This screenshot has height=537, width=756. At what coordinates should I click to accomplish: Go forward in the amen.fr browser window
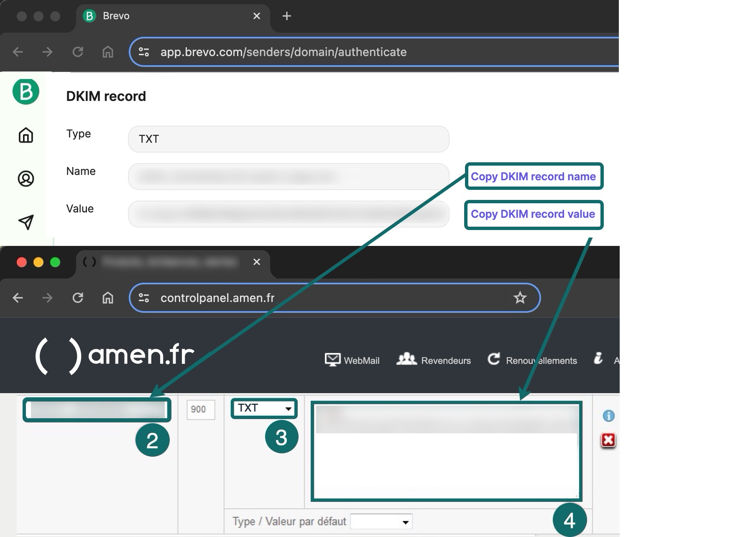click(48, 298)
